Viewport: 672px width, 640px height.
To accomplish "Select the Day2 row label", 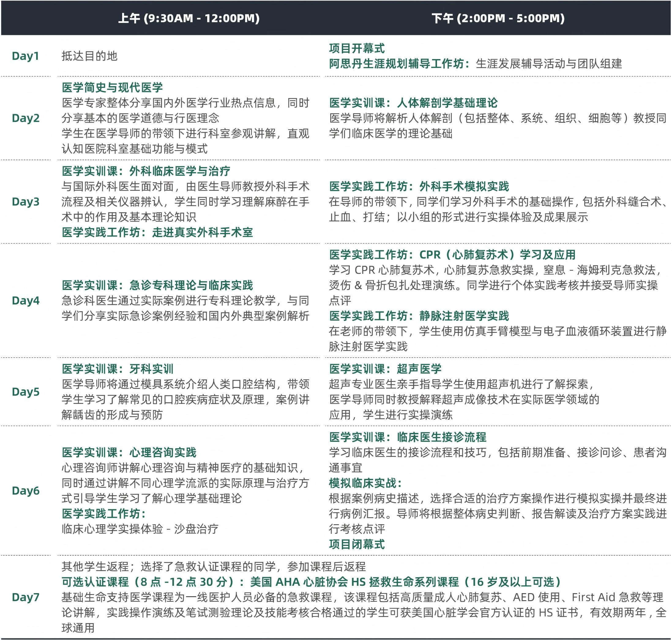I will (x=26, y=118).
